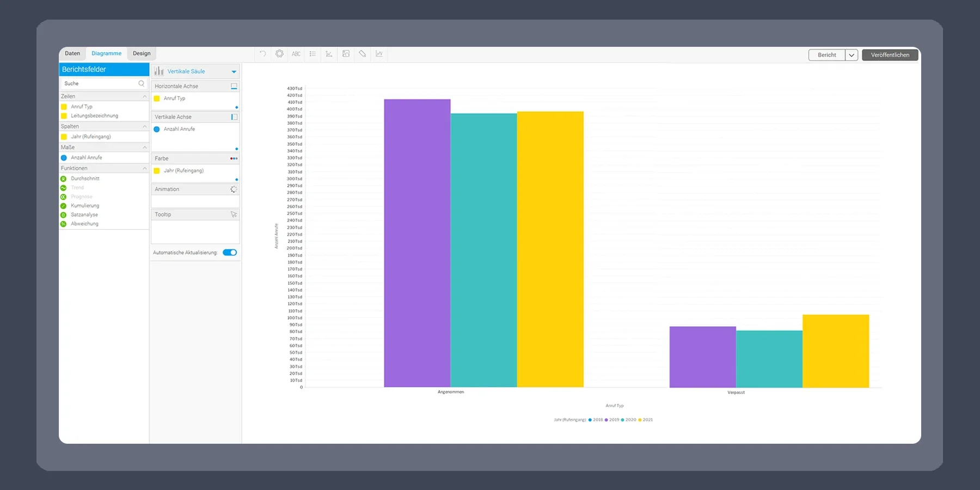Click the Animation spinner icon
980x490 pixels.
(x=234, y=189)
